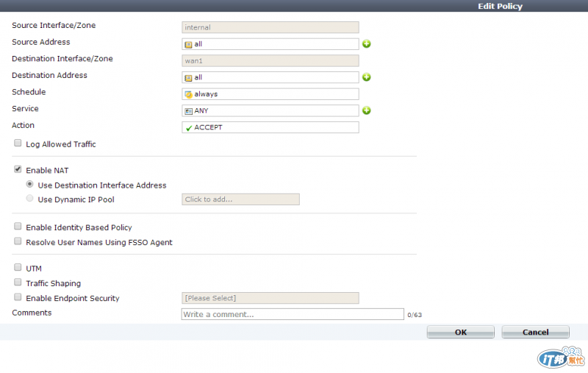Click the clock icon in Schedule field
Image resolution: width=588 pixels, height=373 pixels.
pyautogui.click(x=188, y=95)
